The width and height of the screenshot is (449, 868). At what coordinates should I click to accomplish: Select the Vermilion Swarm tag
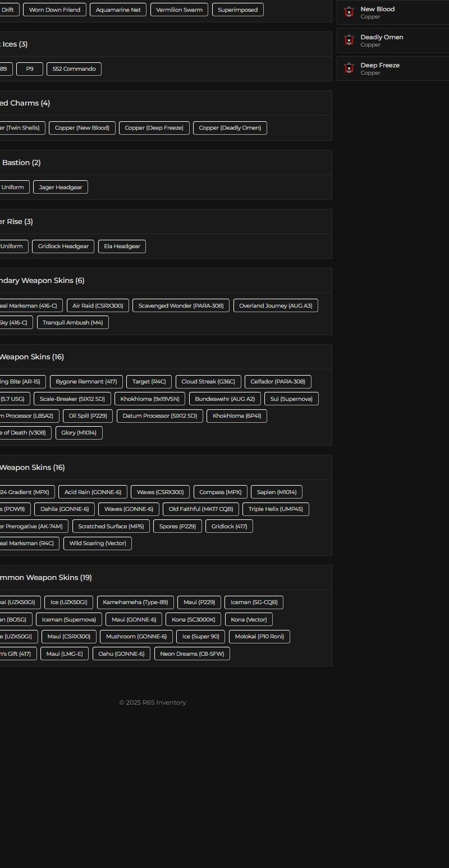(x=179, y=10)
